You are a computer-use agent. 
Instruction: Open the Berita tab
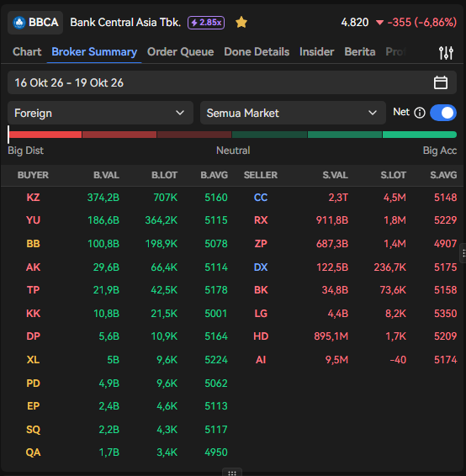point(360,52)
